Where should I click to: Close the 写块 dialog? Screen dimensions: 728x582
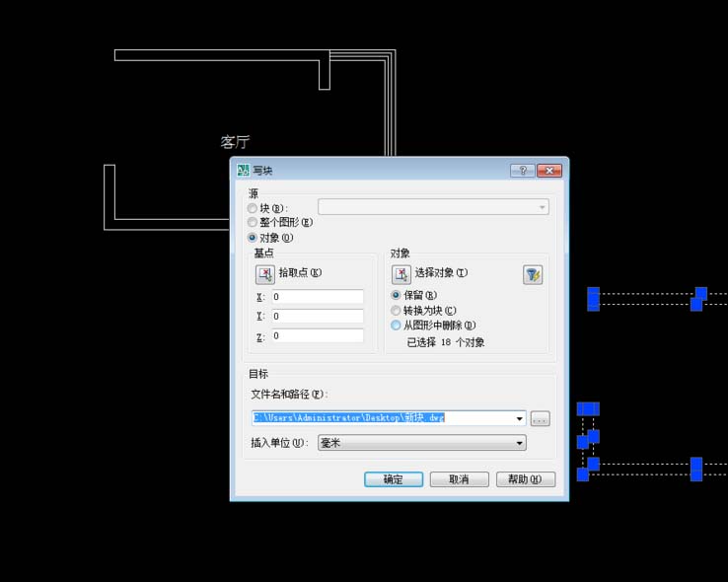point(549,171)
